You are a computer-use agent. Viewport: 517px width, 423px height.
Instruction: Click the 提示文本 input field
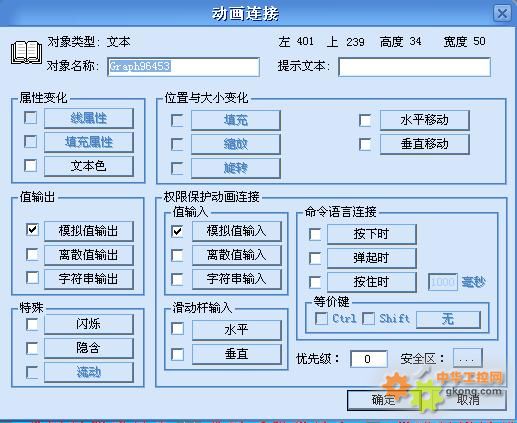pos(414,67)
